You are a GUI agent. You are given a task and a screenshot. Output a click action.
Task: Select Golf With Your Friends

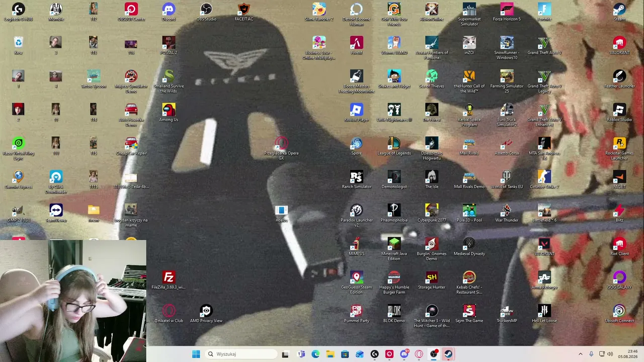point(394,14)
